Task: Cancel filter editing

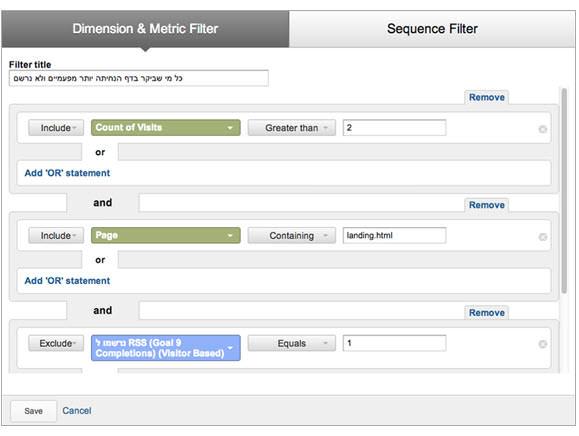Action: pyautogui.click(x=76, y=411)
